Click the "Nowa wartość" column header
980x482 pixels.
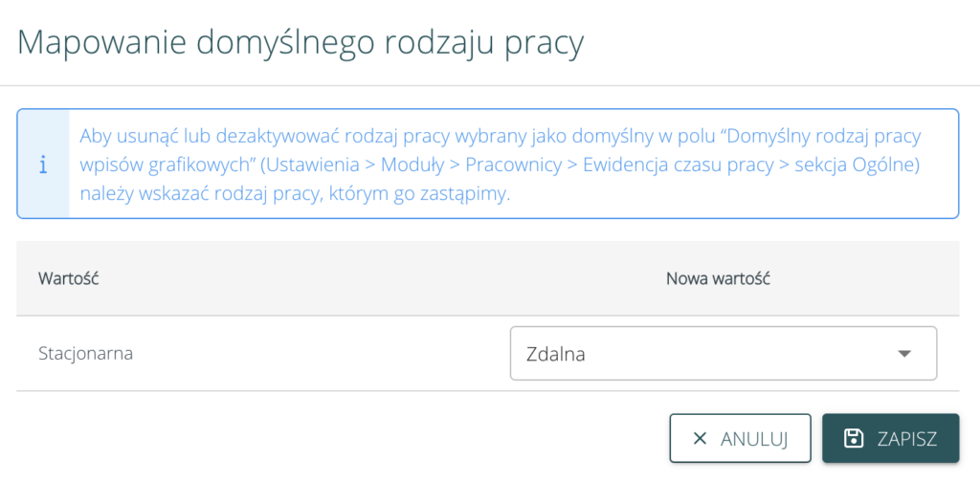[x=719, y=278]
